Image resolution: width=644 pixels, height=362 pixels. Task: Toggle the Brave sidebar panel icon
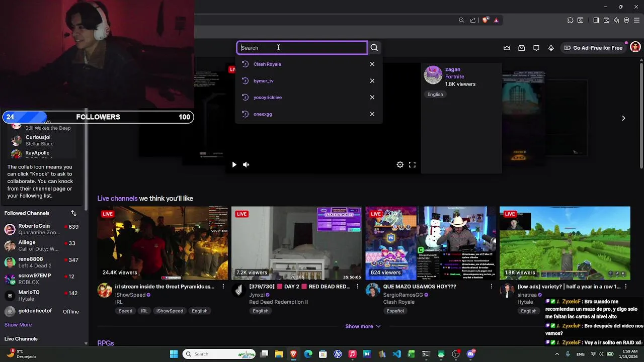tap(596, 20)
